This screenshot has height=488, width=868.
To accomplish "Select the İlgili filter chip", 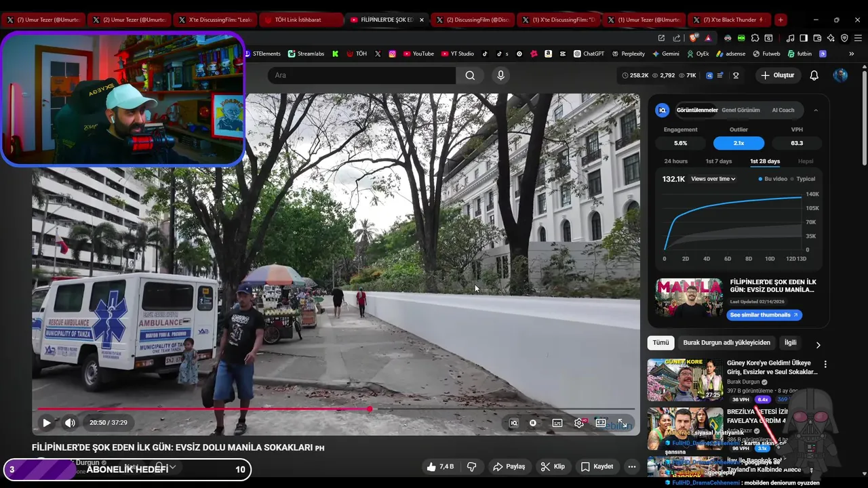I will [790, 343].
